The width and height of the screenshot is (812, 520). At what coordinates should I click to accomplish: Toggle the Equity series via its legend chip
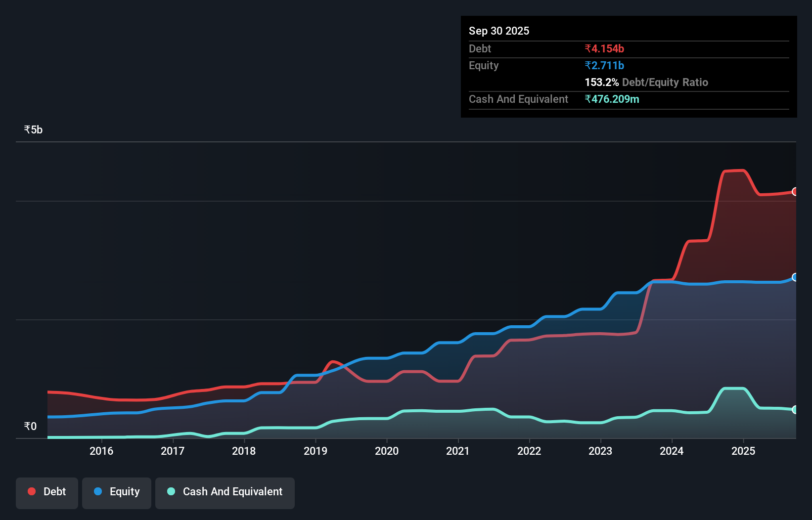pos(116,492)
